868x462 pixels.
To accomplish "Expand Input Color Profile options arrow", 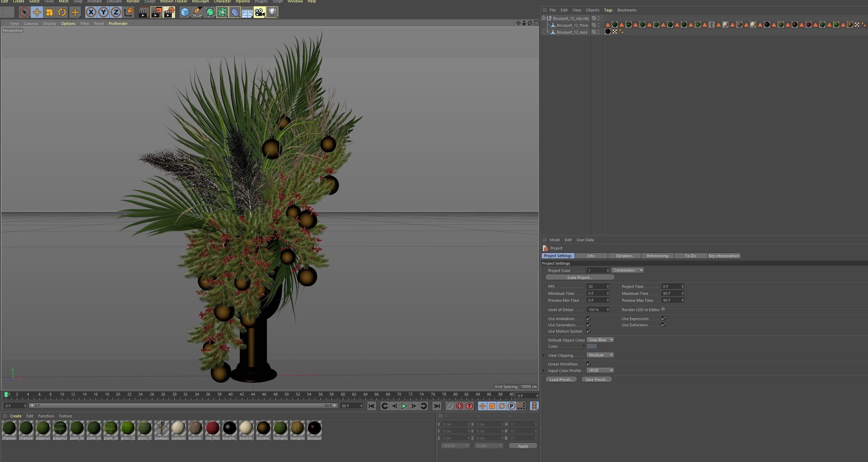I will [x=544, y=370].
